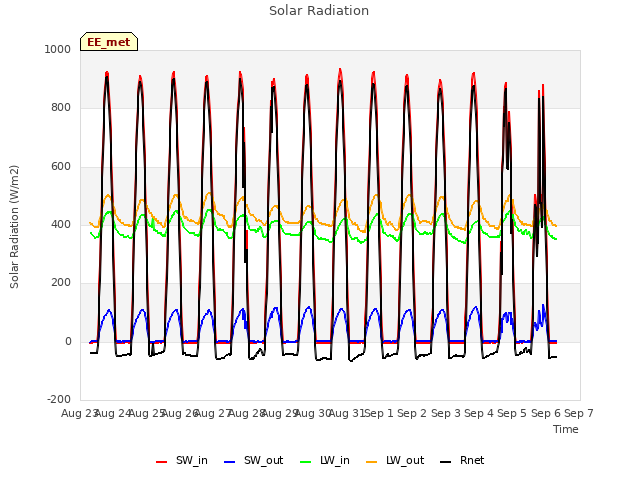Click the 0 y-axis tick label

(x=68, y=342)
